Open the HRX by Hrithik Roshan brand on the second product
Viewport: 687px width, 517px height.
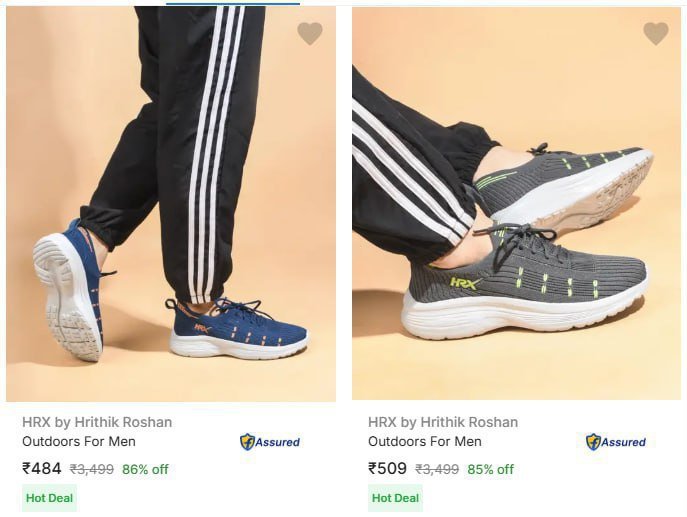[443, 422]
